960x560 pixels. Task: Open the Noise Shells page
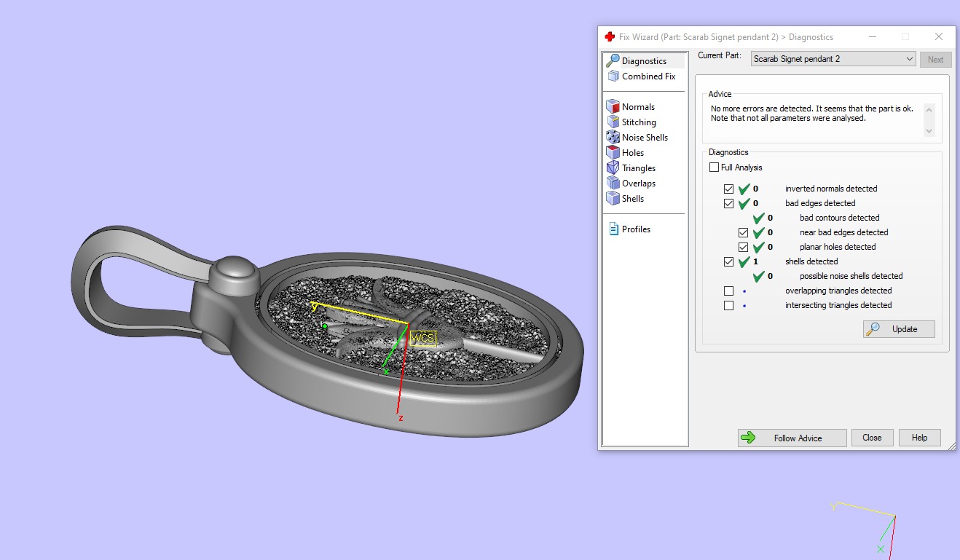click(645, 138)
